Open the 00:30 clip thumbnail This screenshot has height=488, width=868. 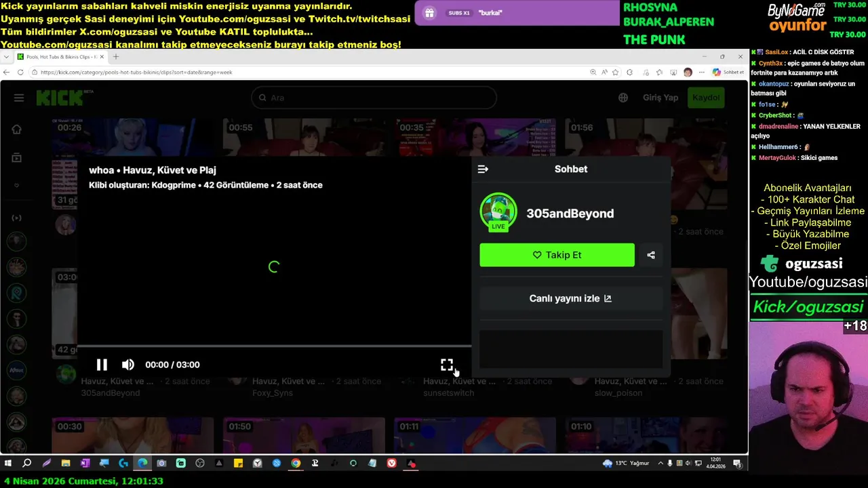(x=133, y=434)
